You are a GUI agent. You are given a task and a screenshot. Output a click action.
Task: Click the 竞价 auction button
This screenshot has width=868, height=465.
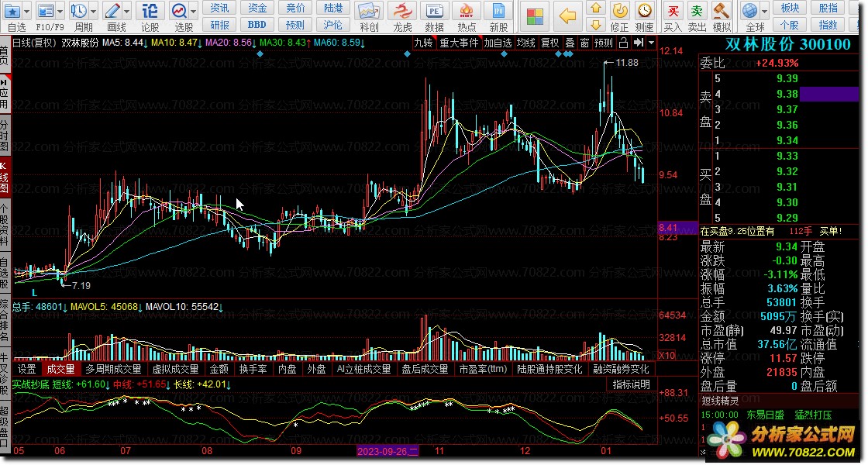tap(295, 8)
